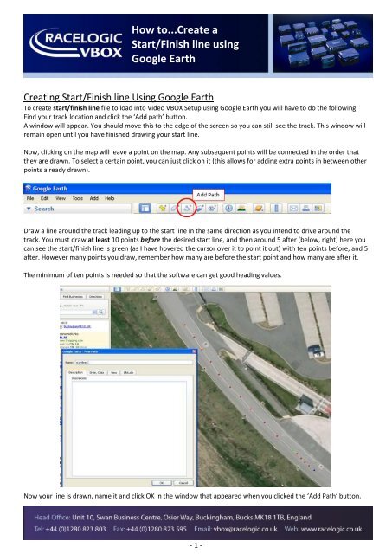Screen dimensions: 392x554
Task: Click the historical imagery clock icon
Action: (x=228, y=209)
